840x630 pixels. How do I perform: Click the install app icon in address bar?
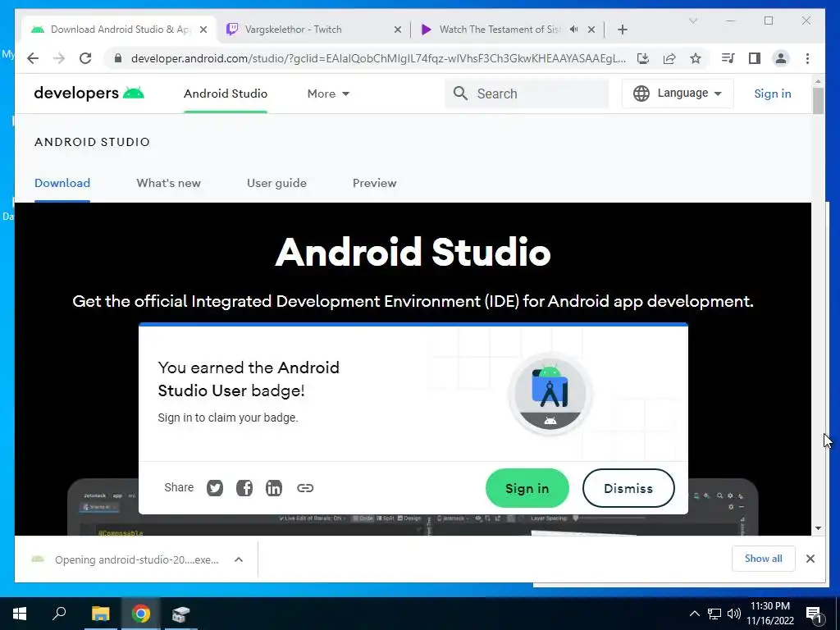point(643,58)
